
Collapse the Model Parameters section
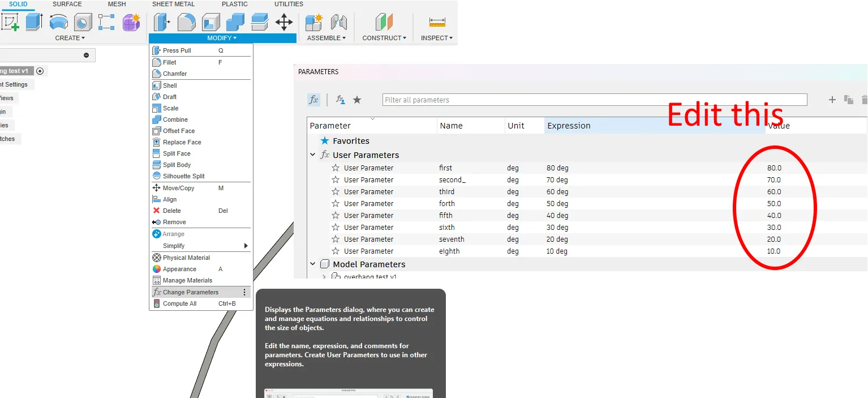pos(312,264)
